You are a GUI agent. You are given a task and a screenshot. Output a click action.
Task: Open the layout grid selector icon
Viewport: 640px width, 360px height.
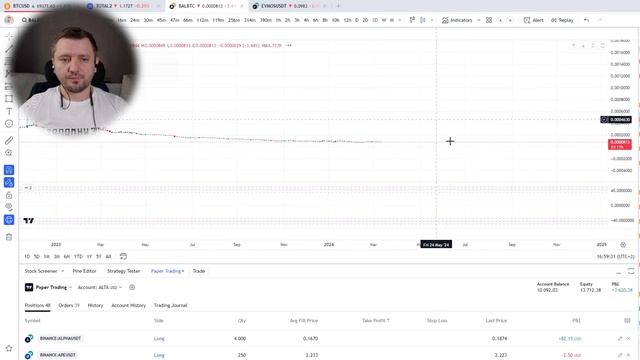pos(489,20)
